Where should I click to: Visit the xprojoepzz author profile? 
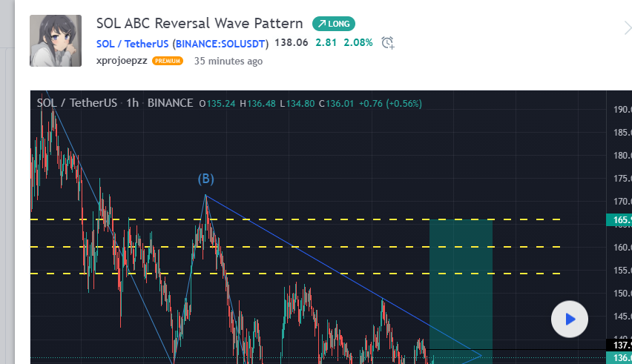[122, 62]
